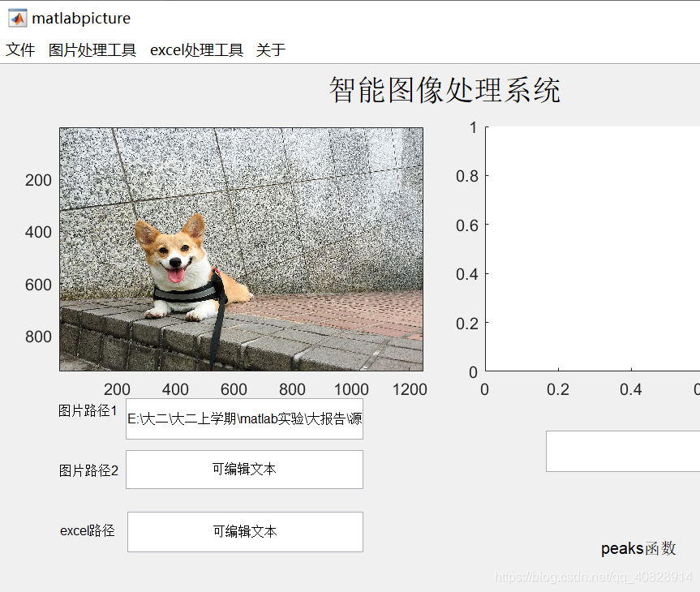Viewport: 700px width, 592px height.
Task: Open the 关于 menu
Action: point(270,49)
